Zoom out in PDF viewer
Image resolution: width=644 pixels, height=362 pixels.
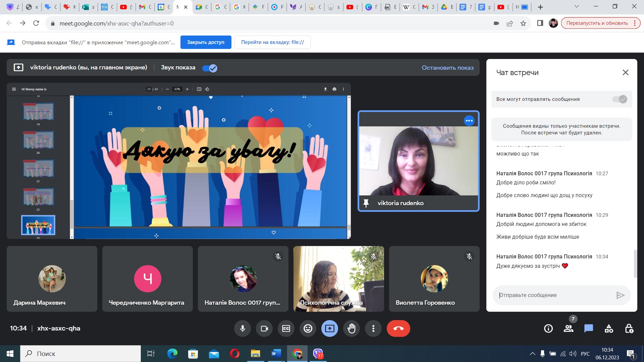167,89
